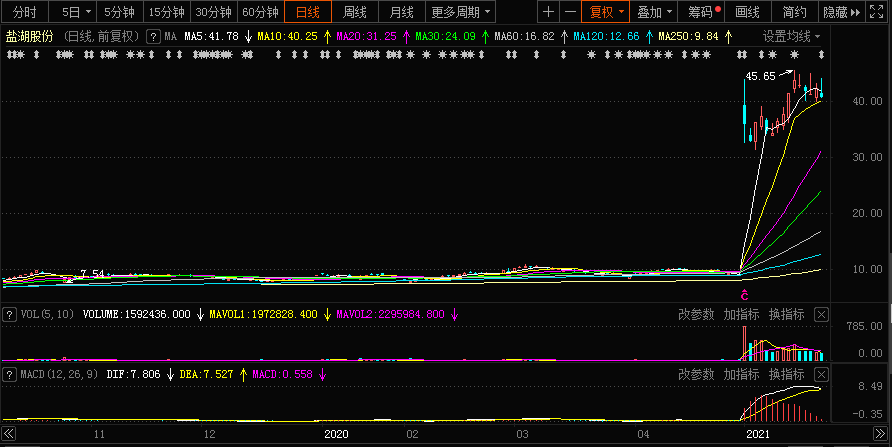Image resolution: width=892 pixels, height=447 pixels.
Task: Click 加指标 in the MACD panel
Action: pos(741,374)
